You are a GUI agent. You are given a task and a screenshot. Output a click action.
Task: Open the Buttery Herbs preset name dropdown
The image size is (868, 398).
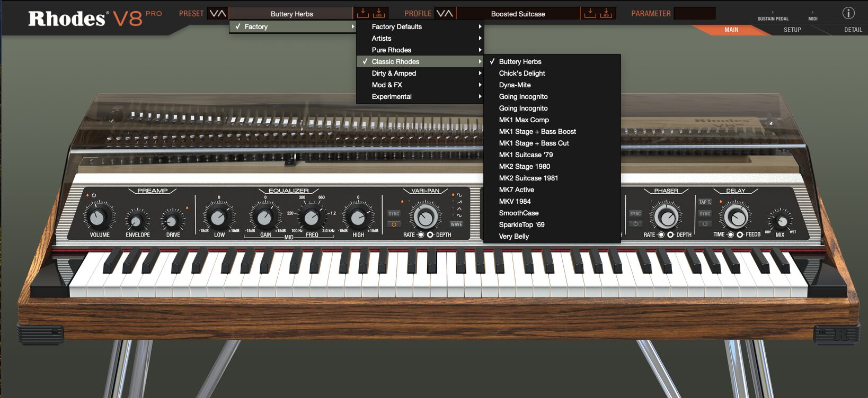pos(291,14)
